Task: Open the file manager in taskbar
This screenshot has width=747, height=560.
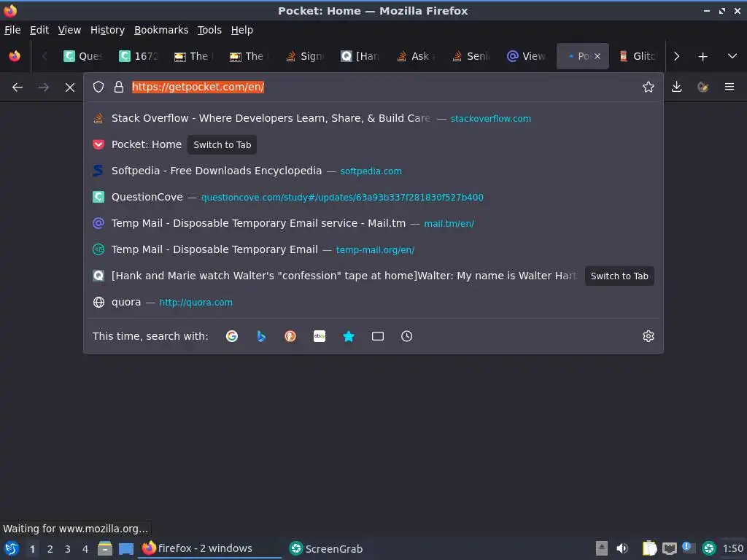Action: pyautogui.click(x=105, y=548)
